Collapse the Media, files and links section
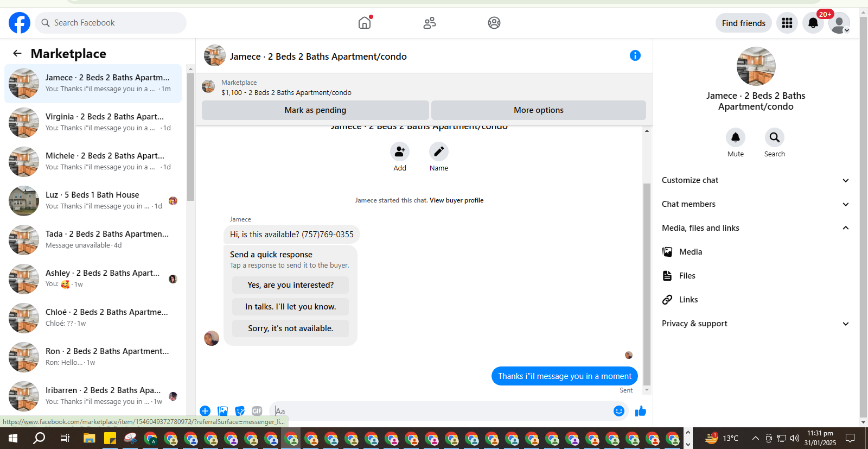Screen dimensions: 868x449 756,228
